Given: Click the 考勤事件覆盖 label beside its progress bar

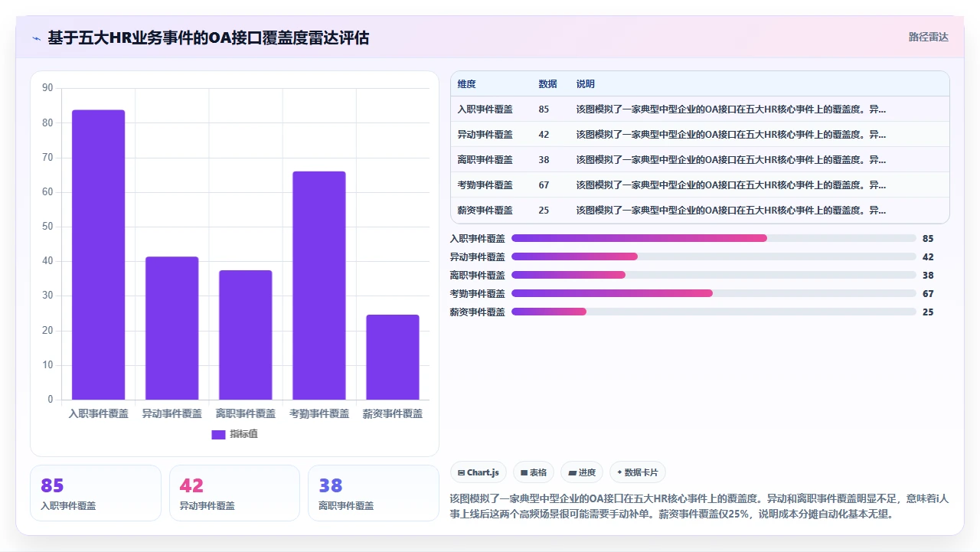Looking at the screenshot, I should pos(478,294).
